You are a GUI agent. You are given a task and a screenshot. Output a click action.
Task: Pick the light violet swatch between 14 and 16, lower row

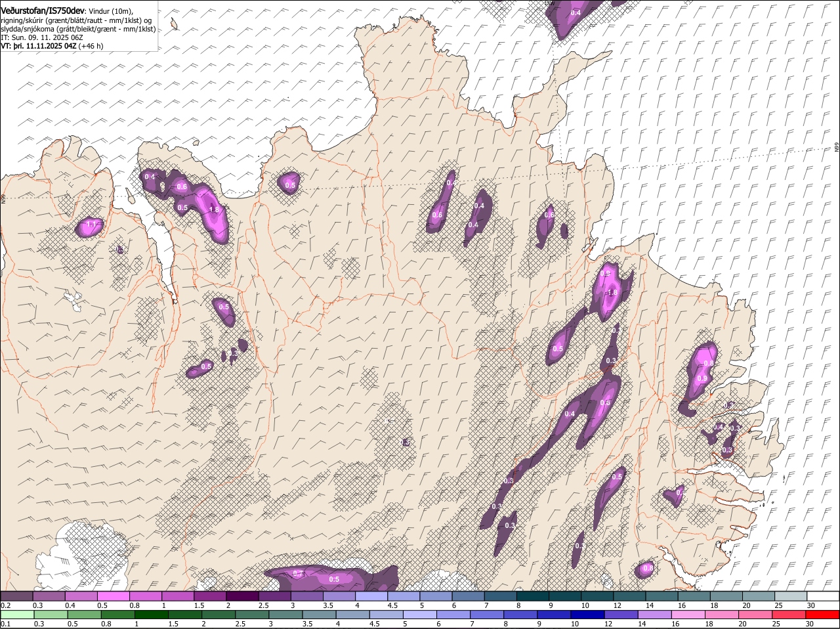[x=654, y=615]
